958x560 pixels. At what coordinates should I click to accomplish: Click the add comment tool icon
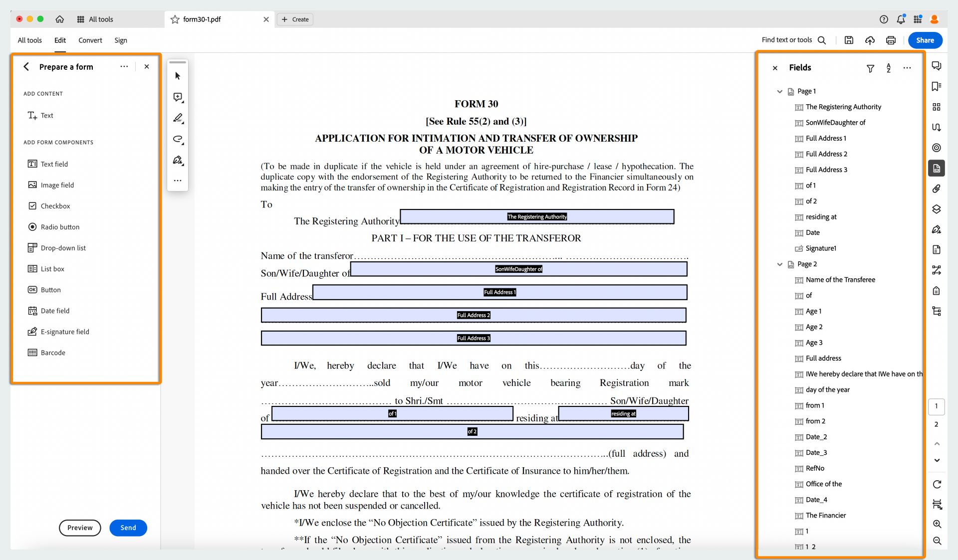pyautogui.click(x=178, y=97)
